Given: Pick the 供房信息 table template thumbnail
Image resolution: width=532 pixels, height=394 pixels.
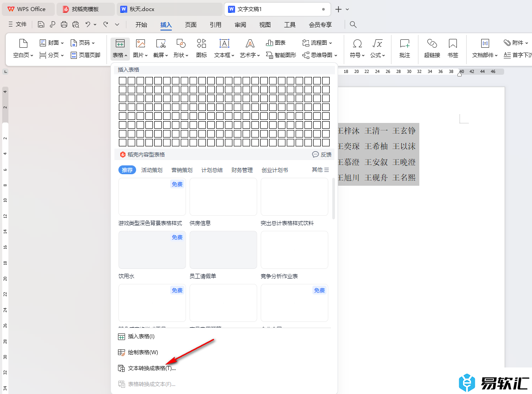Looking at the screenshot, I should coord(223,197).
